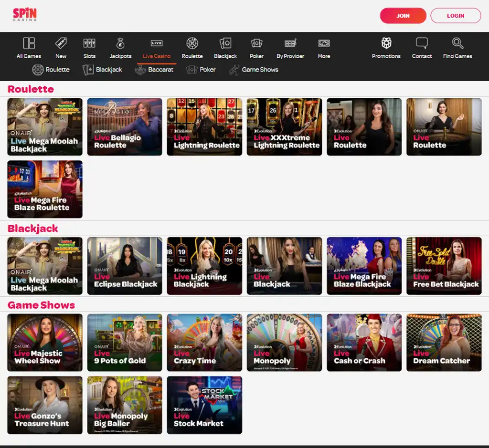The height and width of the screenshot is (448, 489).
Task: Open Live Monopoly Big Baller
Action: [x=125, y=405]
